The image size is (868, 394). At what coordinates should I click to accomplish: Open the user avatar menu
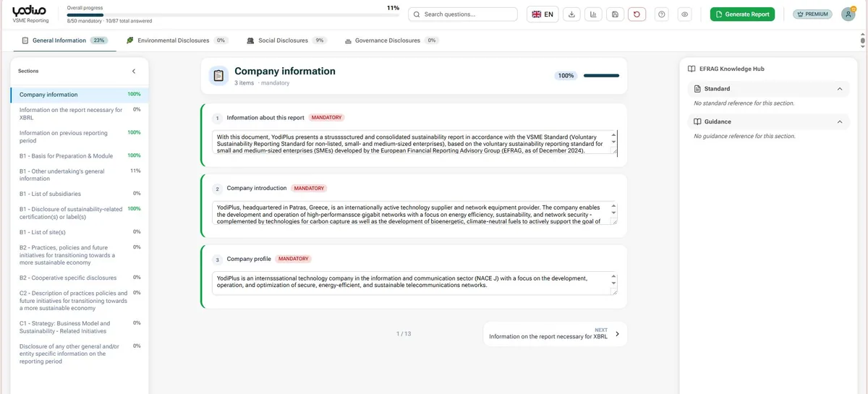pyautogui.click(x=848, y=14)
